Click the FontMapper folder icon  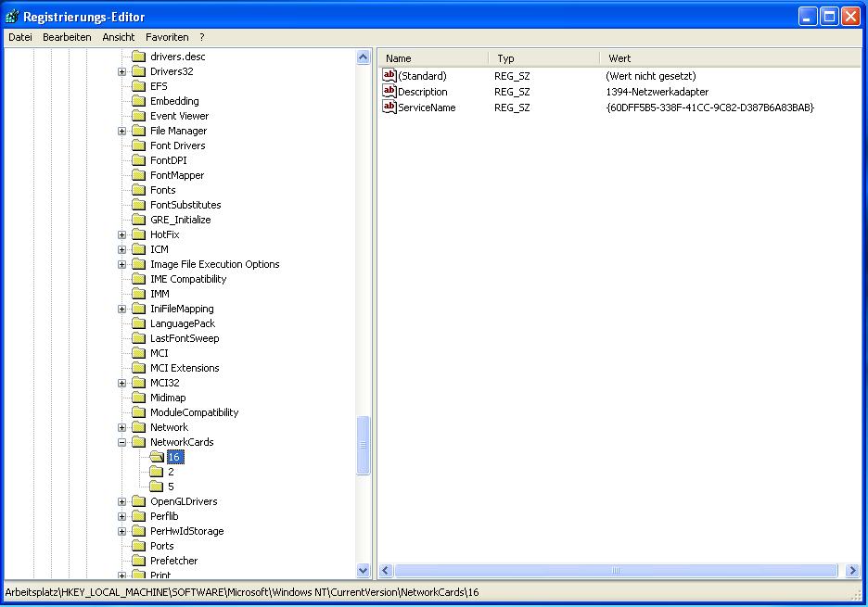[x=138, y=175]
